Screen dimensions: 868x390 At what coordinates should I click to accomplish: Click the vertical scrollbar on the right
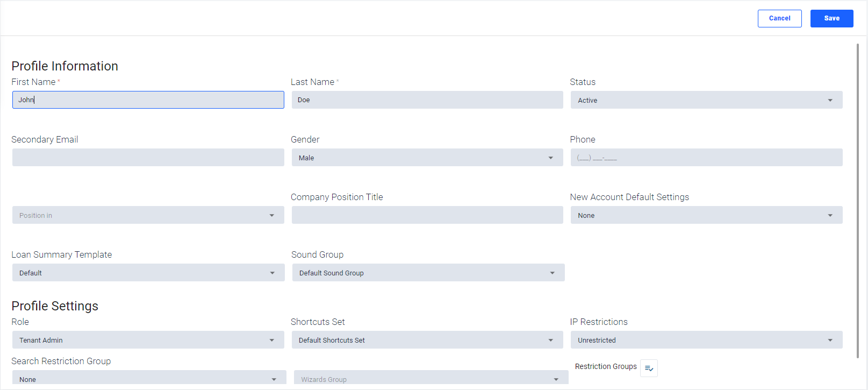(857, 201)
